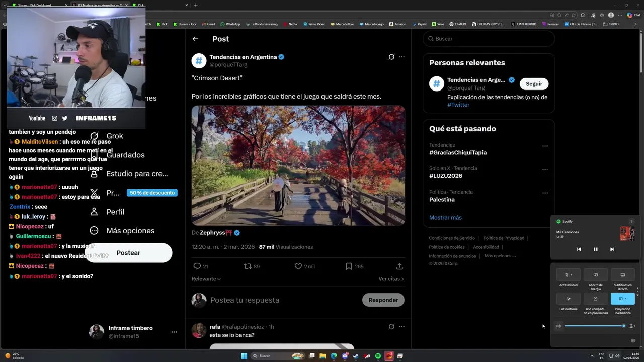644x362 pixels.
Task: Open Grok icon on Tendencias post header
Action: coord(391,57)
